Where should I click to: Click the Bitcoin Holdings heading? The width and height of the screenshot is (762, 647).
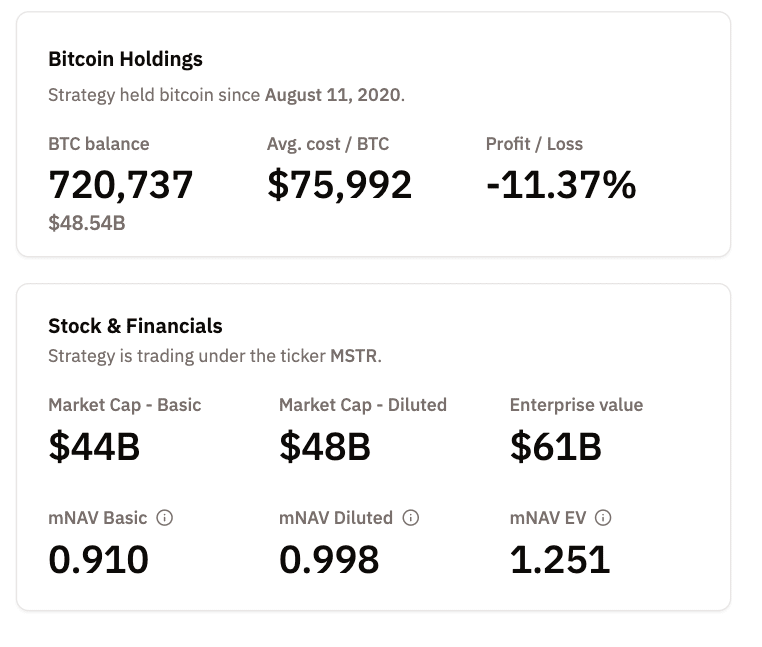click(125, 59)
